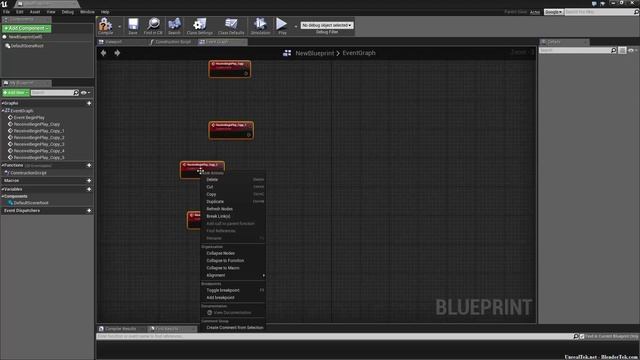Image resolution: width=640 pixels, height=360 pixels.
Task: Switch to the Construction Script tab
Action: click(172, 42)
